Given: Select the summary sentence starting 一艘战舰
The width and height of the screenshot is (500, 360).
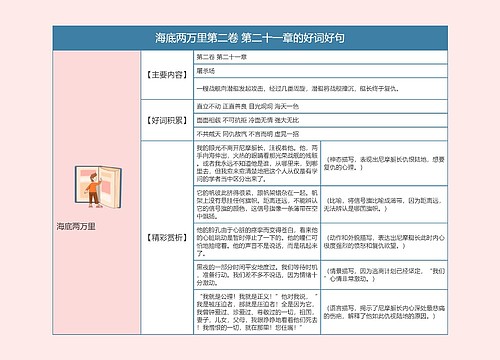Looking at the screenshot, I should point(320,89).
